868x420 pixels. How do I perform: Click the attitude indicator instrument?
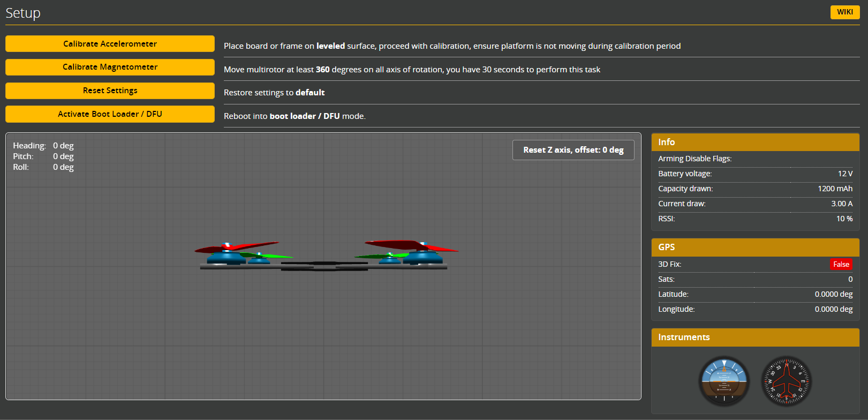[x=724, y=381]
